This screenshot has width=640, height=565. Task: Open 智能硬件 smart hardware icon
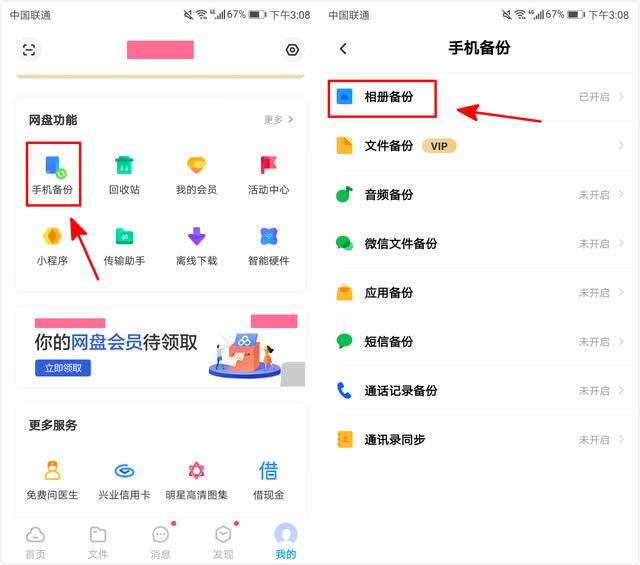268,236
